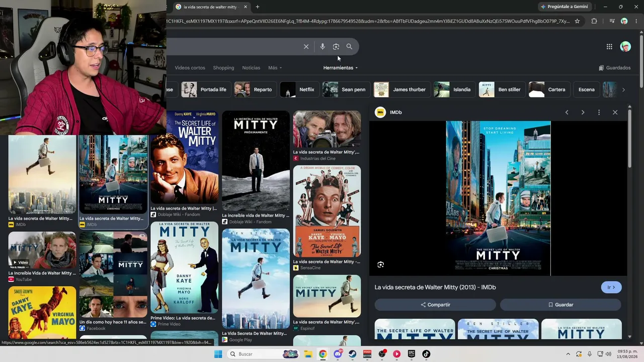Show hidden system tray icons
644x362 pixels.
[568, 354]
